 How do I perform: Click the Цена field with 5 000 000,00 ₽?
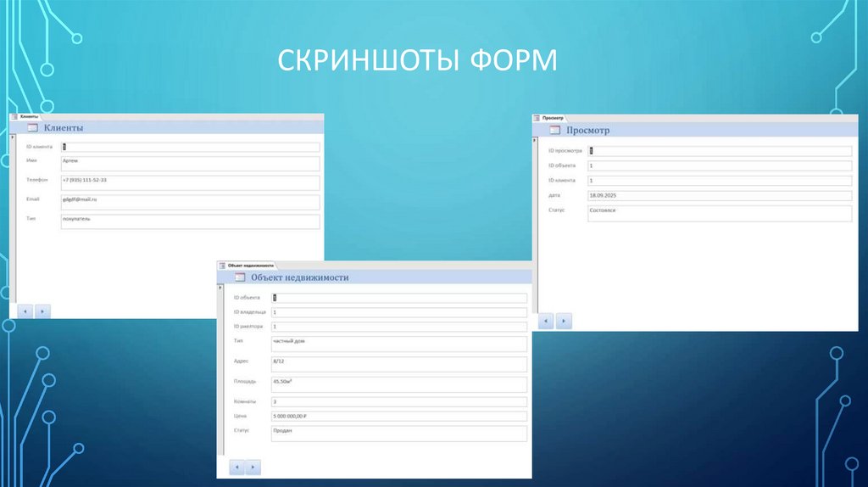coord(399,416)
